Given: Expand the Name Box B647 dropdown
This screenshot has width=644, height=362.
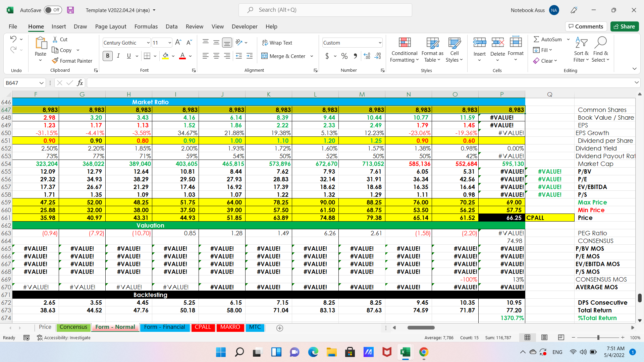Looking at the screenshot, I should click(x=41, y=83).
